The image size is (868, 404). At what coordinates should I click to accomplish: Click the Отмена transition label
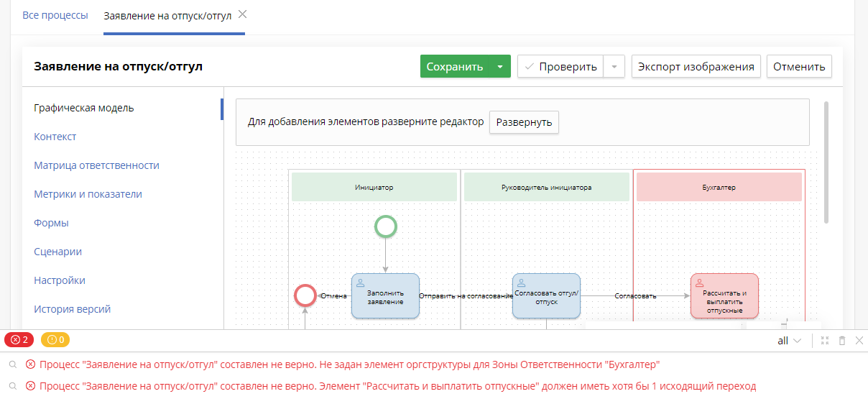[x=334, y=295]
